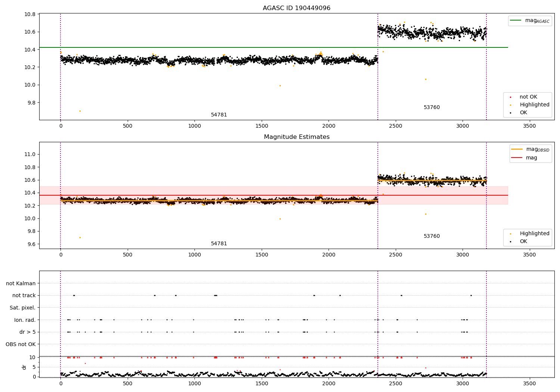
Task: Click obsid label 54781 in top plot
Action: pyautogui.click(x=219, y=115)
